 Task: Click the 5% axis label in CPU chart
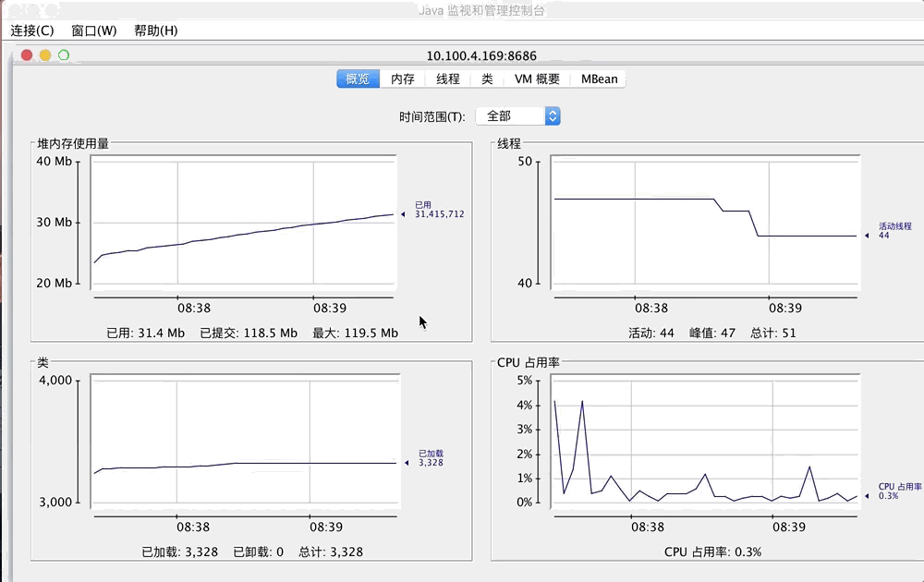click(525, 381)
